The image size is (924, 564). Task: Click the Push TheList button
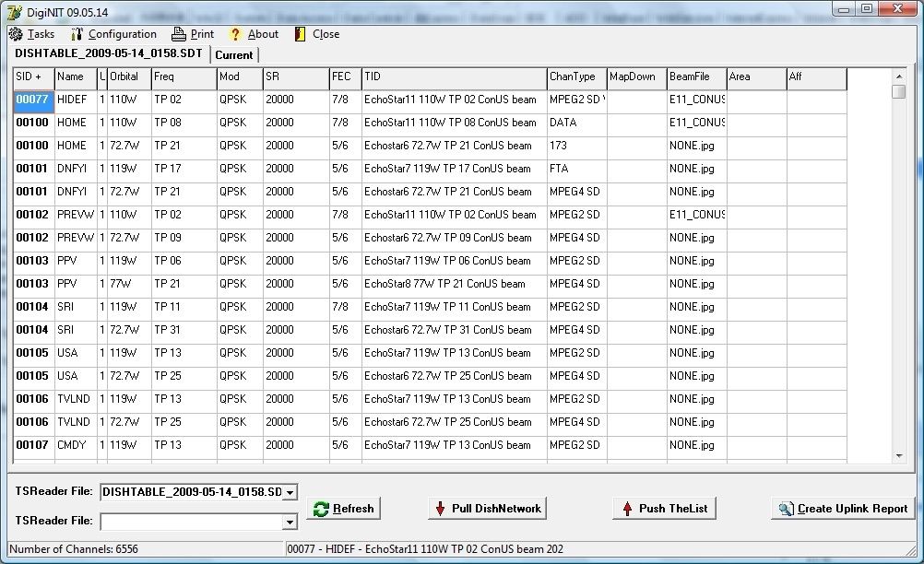pyautogui.click(x=664, y=509)
